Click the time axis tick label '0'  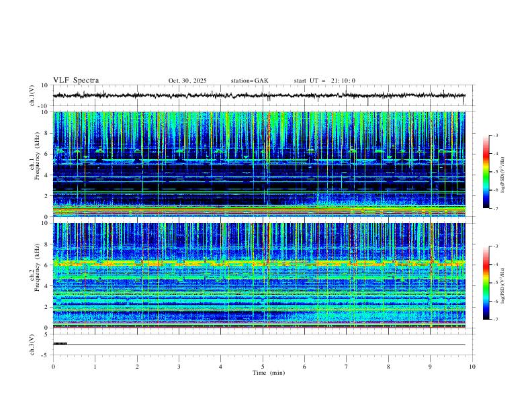(x=53, y=367)
